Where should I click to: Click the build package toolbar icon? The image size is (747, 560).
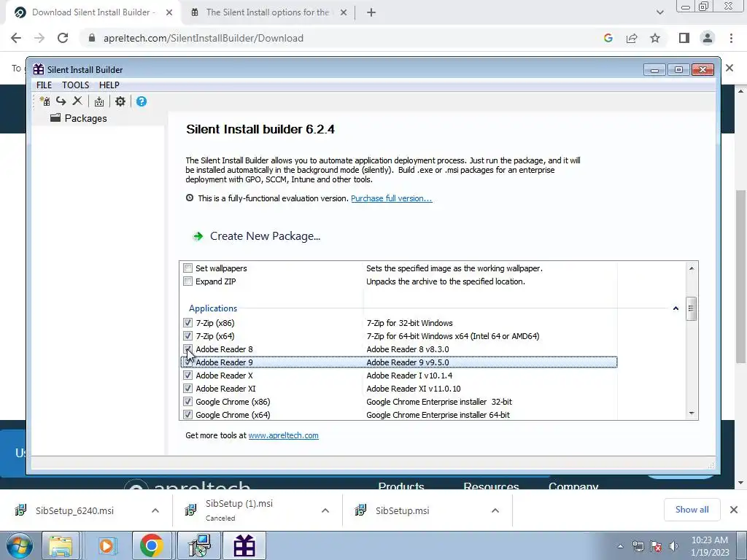(99, 101)
